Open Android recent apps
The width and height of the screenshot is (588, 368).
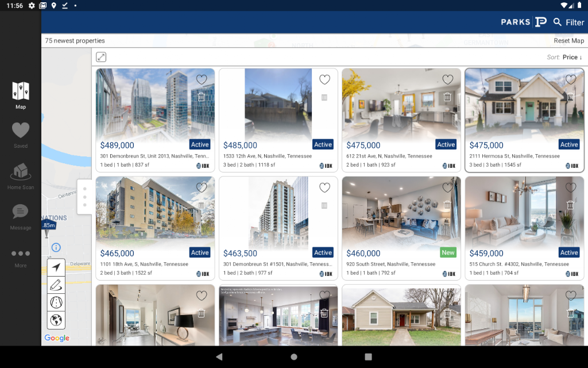pyautogui.click(x=368, y=356)
